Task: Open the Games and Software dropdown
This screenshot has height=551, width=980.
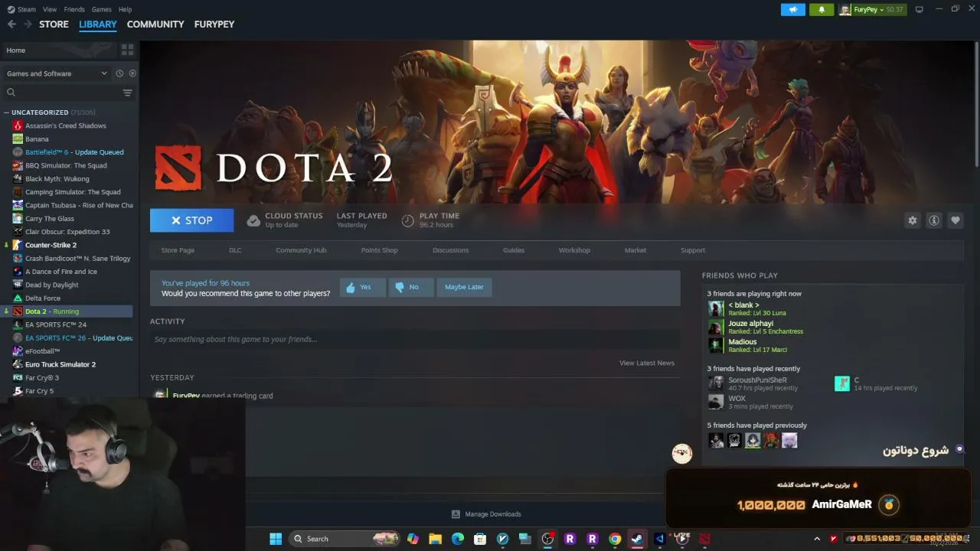Action: tap(57, 73)
